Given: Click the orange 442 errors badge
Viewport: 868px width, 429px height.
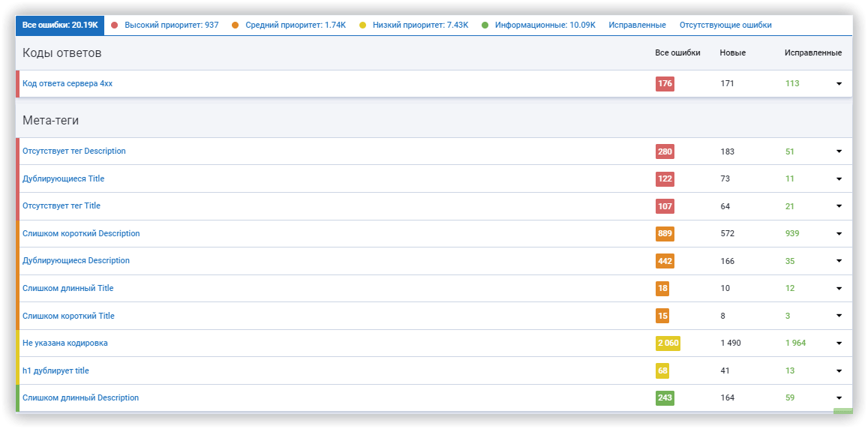Looking at the screenshot, I should 665,261.
